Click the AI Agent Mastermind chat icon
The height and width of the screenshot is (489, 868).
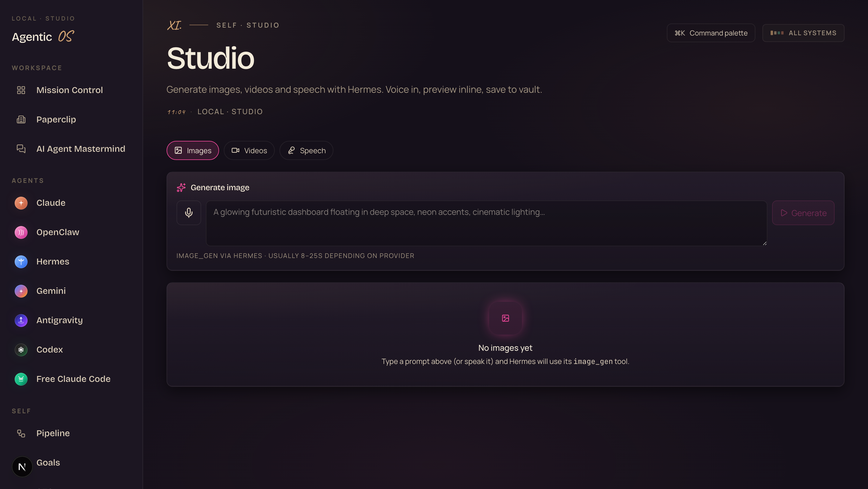[x=21, y=149]
